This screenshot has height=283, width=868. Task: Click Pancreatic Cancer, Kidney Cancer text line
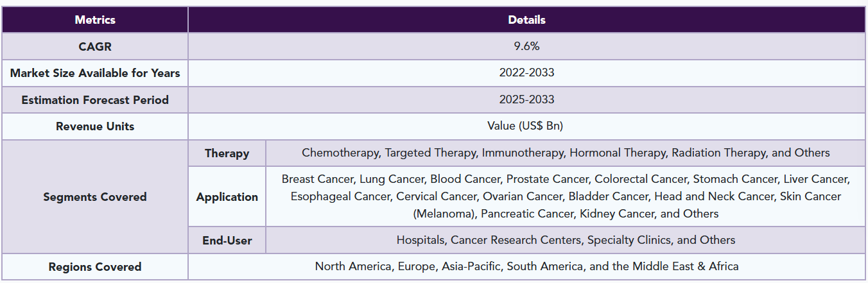point(566,214)
